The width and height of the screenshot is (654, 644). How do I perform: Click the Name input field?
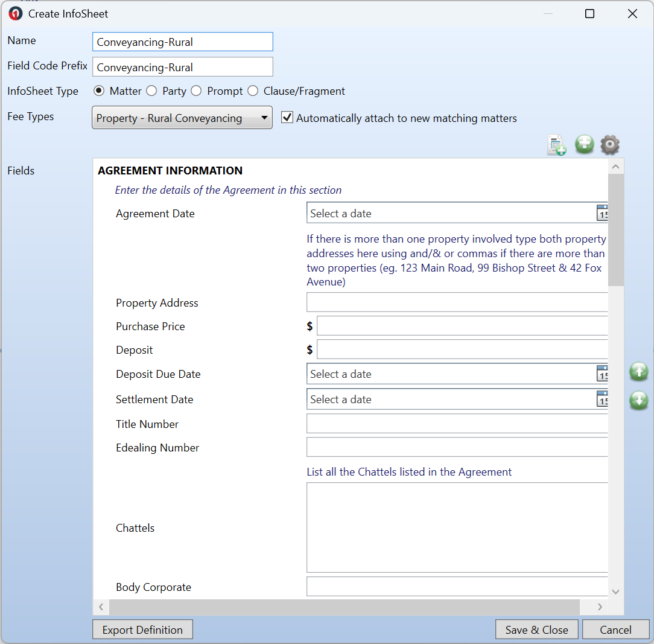pyautogui.click(x=183, y=42)
